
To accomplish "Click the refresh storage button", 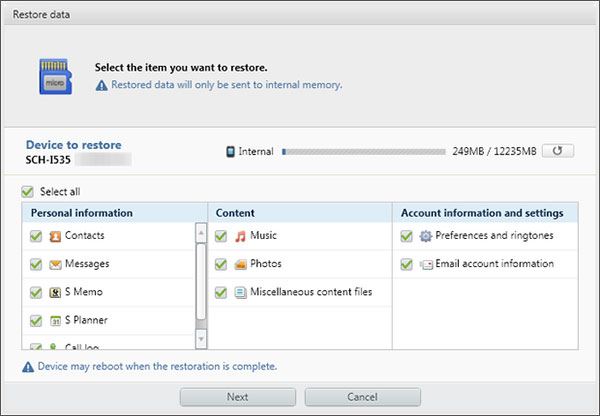I will click(x=558, y=151).
